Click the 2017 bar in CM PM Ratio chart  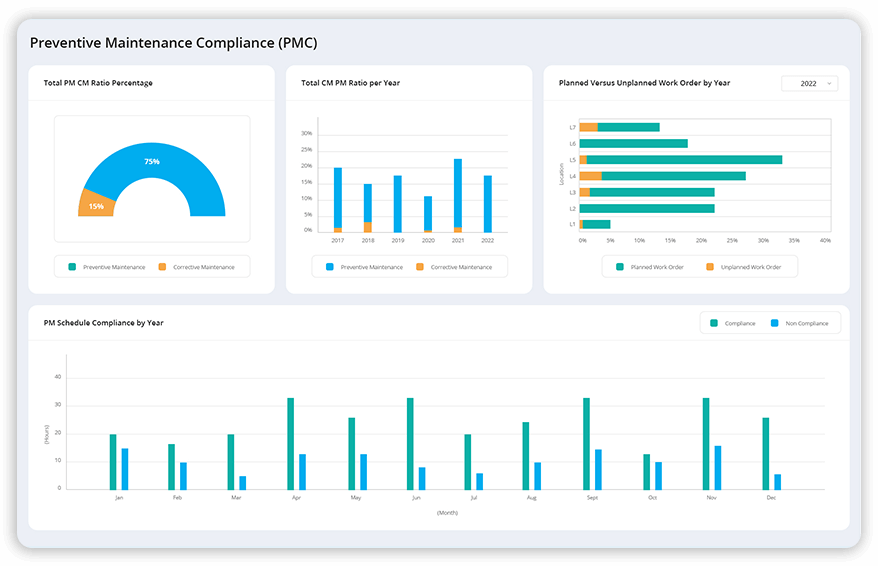338,197
